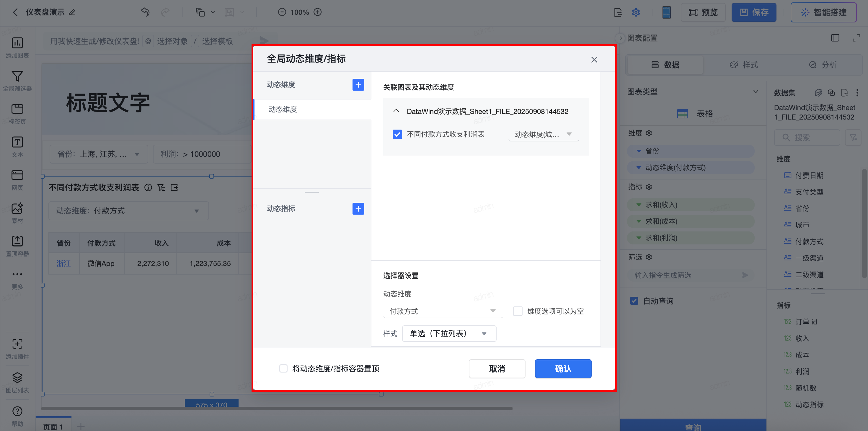Open 付款方式 dynamic dimension dropdown
868x431 pixels.
[x=443, y=311]
